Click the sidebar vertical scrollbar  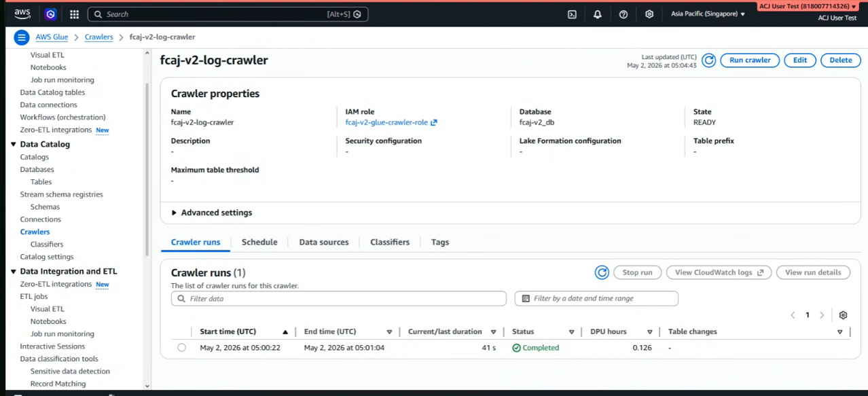click(147, 170)
